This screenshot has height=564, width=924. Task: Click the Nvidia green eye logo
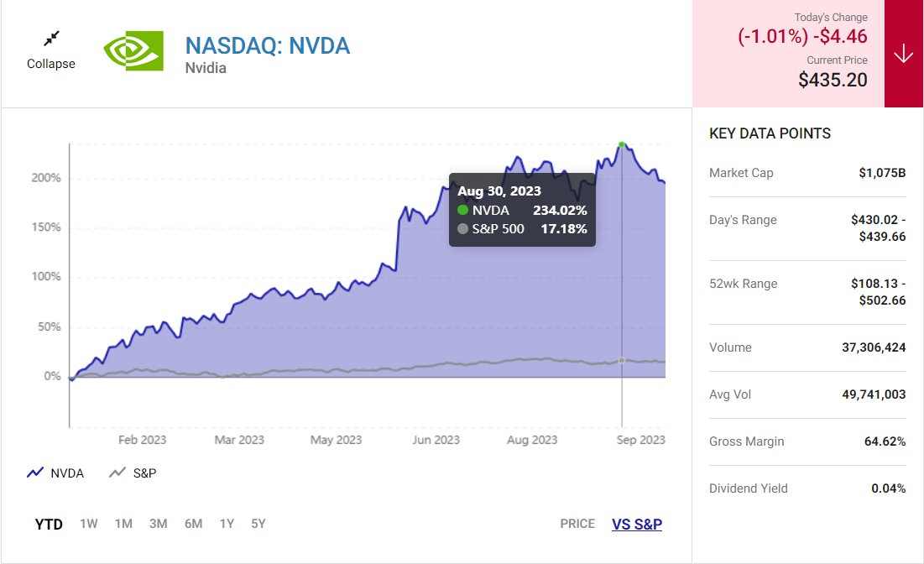(133, 50)
